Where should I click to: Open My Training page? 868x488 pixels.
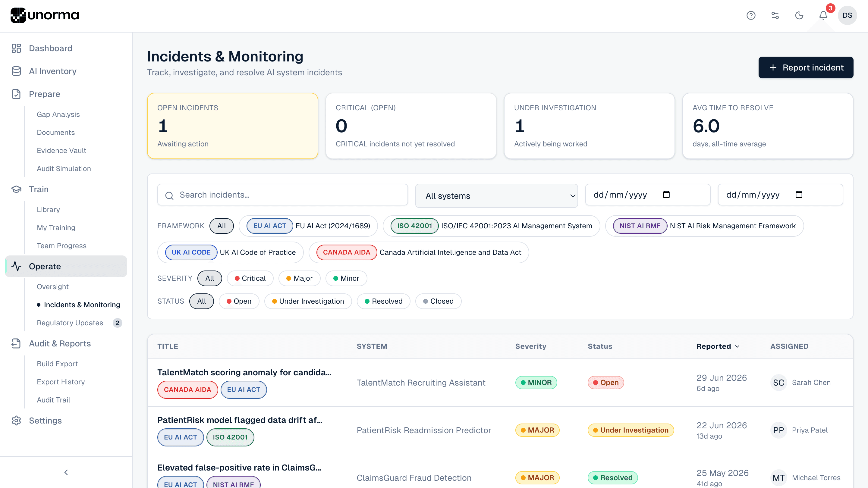(56, 228)
